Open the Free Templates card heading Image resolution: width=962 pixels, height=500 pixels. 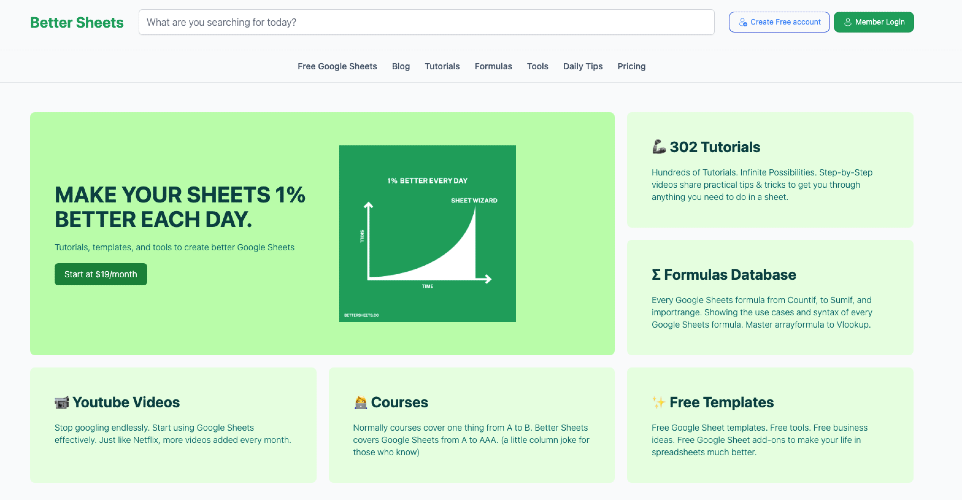click(722, 402)
